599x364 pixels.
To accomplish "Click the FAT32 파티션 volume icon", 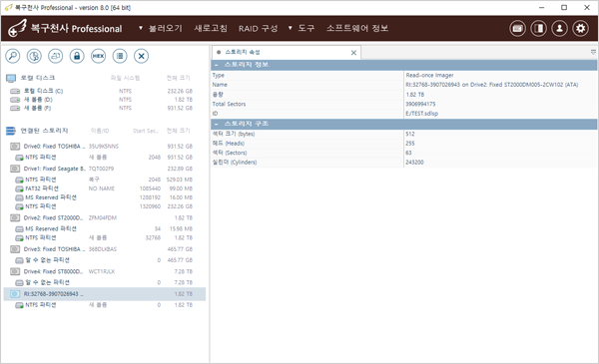I will [x=19, y=188].
